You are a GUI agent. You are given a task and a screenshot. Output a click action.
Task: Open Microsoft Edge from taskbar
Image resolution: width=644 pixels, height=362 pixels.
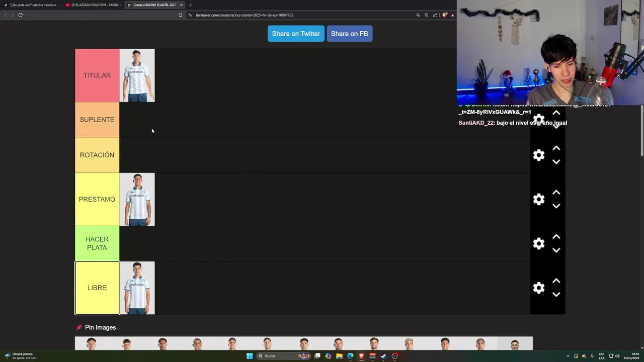(x=350, y=356)
